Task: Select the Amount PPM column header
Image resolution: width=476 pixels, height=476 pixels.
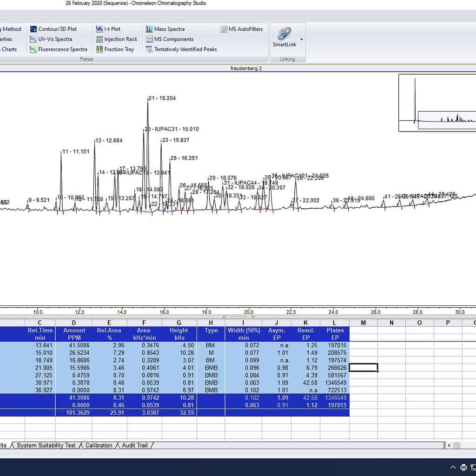Action: click(x=74, y=334)
